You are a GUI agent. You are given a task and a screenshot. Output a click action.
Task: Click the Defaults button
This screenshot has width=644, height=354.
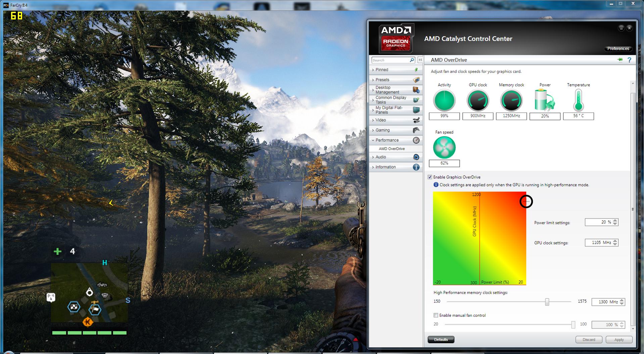pyautogui.click(x=441, y=340)
